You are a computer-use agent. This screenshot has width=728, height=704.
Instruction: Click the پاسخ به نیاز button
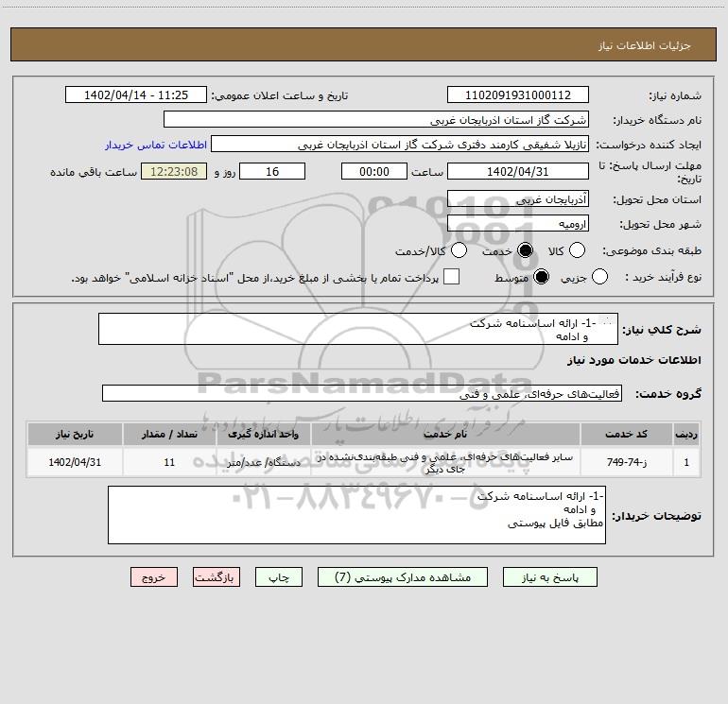[550, 577]
